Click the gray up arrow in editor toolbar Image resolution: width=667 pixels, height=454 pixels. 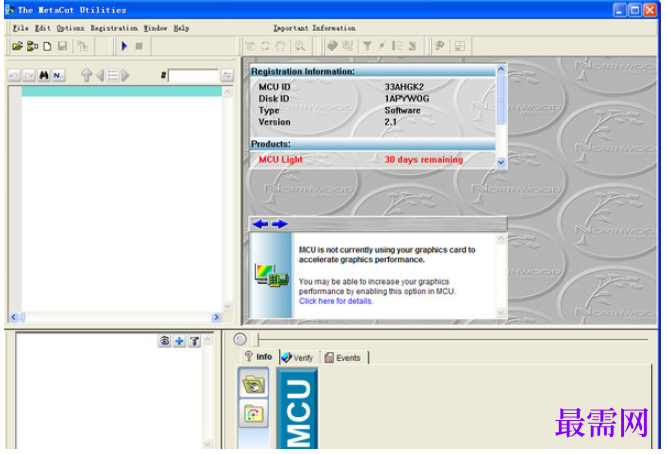(x=86, y=76)
